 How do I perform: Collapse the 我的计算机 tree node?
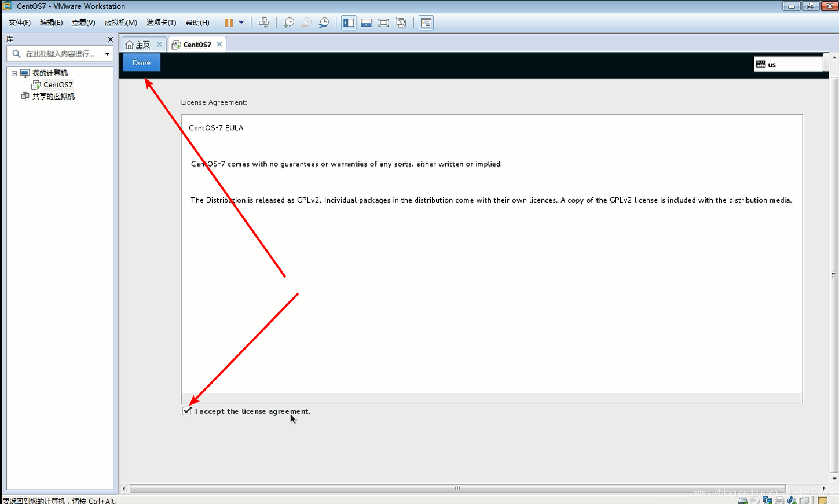click(14, 73)
